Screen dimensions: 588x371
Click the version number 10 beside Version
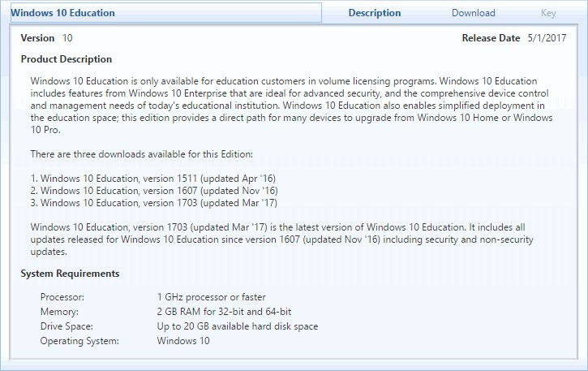67,38
